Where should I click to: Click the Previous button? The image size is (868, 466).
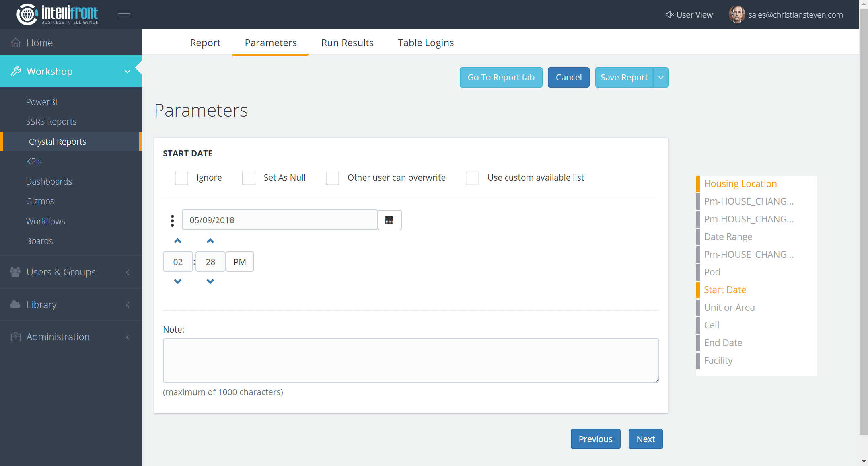[596, 439]
